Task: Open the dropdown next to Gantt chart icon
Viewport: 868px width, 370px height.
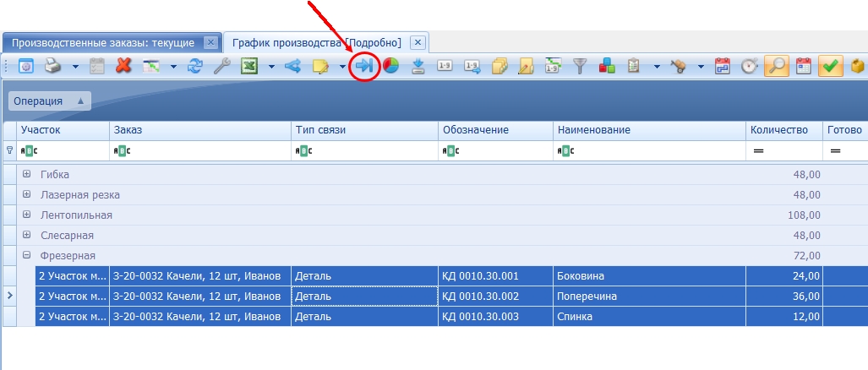Action: pyautogui.click(x=173, y=67)
